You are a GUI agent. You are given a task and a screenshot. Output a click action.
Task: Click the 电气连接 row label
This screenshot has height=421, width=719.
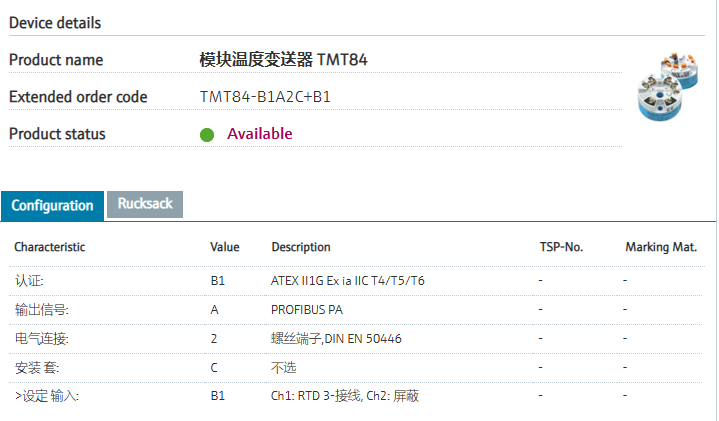tap(41, 339)
